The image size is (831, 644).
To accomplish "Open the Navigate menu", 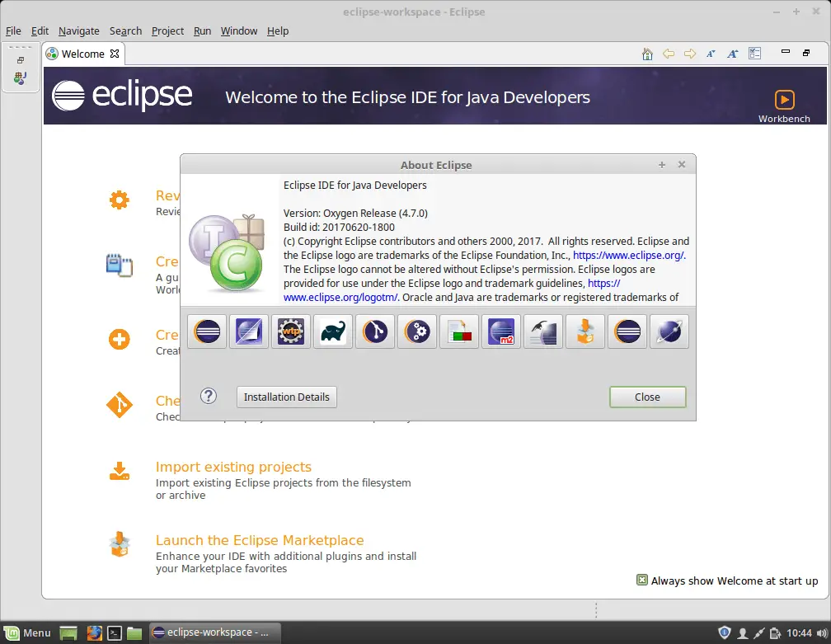I will (x=79, y=31).
